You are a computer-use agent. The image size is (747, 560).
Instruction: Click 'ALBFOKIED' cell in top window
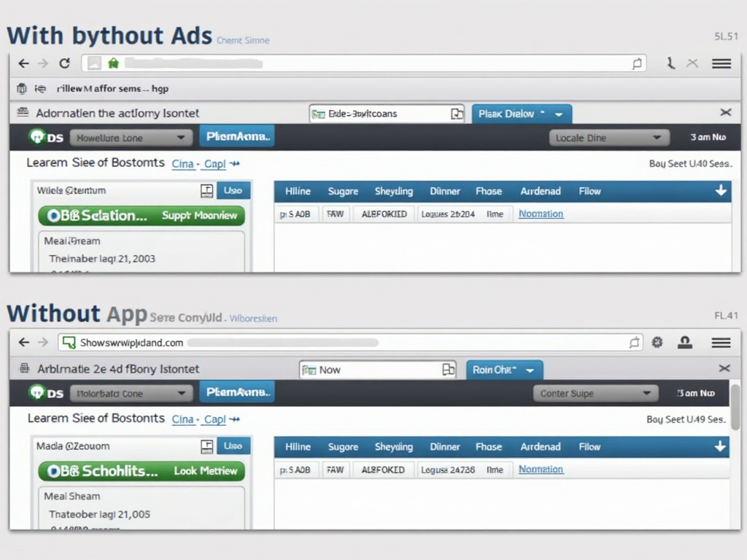point(384,214)
